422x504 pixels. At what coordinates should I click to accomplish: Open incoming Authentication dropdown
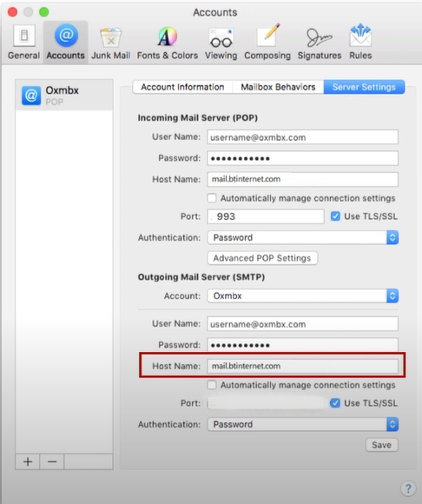tap(303, 237)
